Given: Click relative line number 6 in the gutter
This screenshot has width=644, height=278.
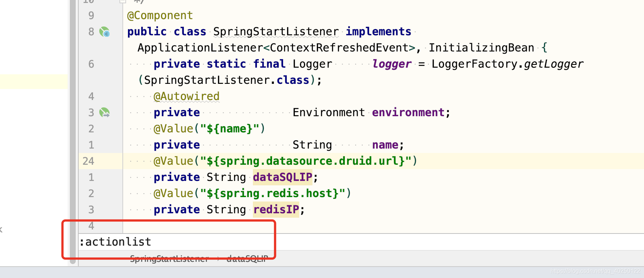Looking at the screenshot, I should pyautogui.click(x=91, y=64).
